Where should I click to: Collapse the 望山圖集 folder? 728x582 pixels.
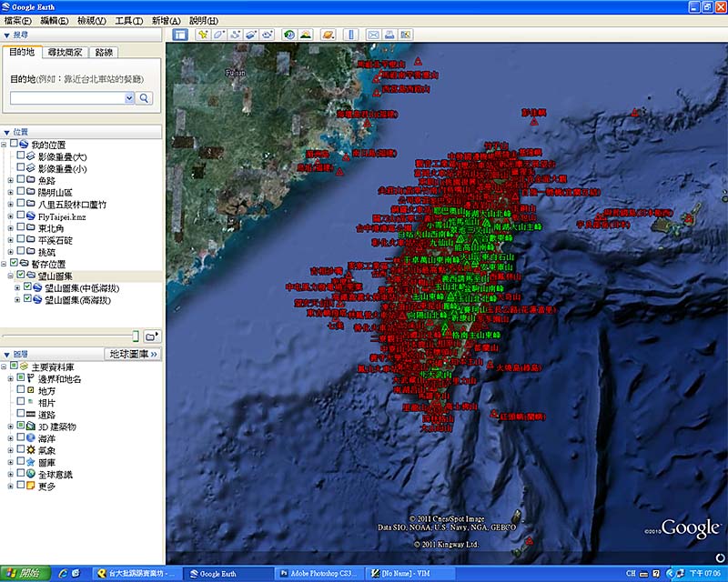(10, 276)
